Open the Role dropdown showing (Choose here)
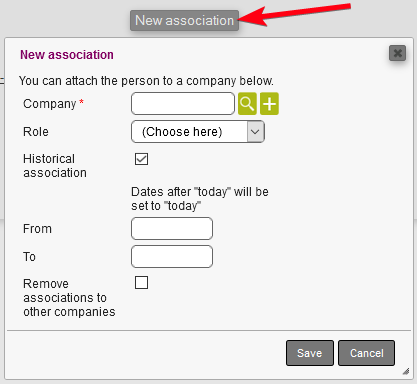The image size is (417, 384). click(x=198, y=132)
